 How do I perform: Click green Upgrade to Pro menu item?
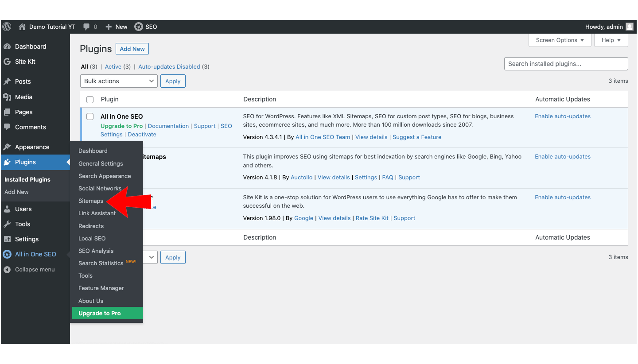click(x=100, y=313)
